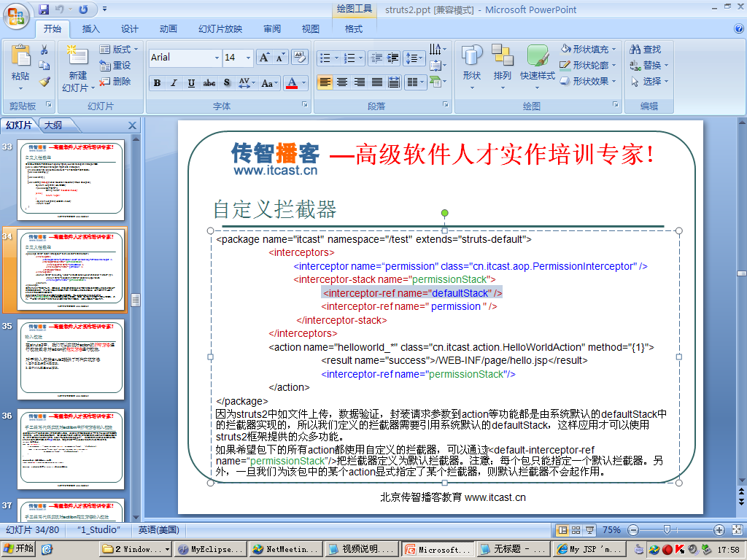Select slide 35 thumbnail
This screenshot has height=560, width=747.
tap(71, 359)
